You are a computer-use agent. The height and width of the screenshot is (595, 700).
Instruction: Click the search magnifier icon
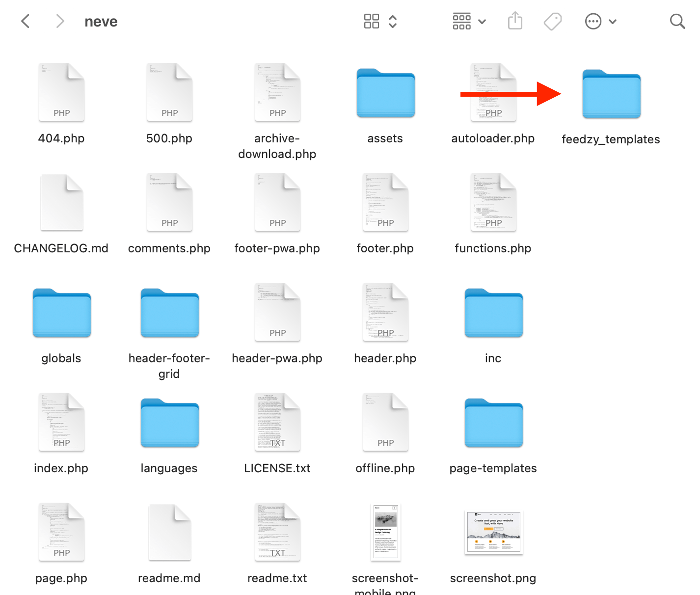coord(677,21)
